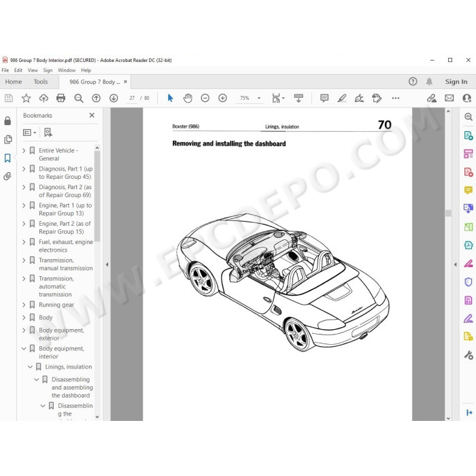The image size is (476, 476).
Task: Switch to the Home tab
Action: coord(14,82)
